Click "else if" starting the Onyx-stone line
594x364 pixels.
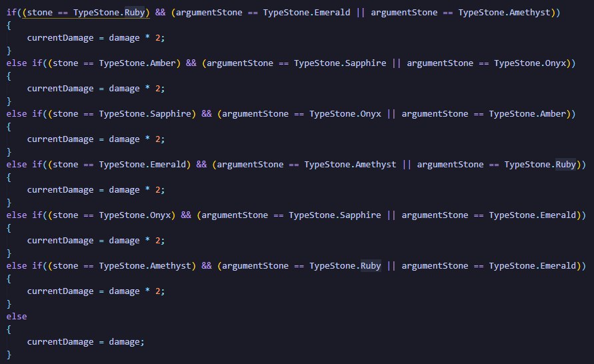[24, 215]
